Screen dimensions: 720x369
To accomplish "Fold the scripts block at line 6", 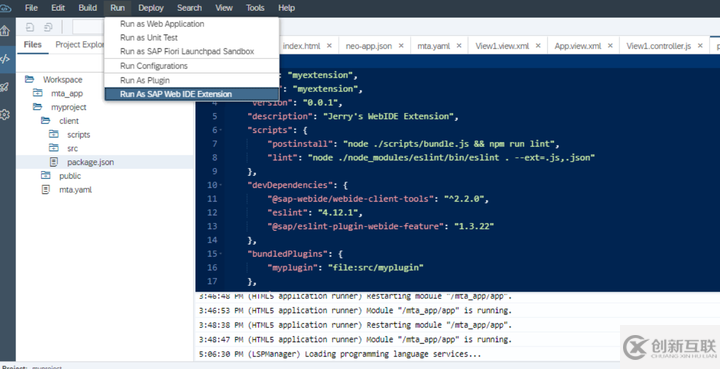I will 221,130.
